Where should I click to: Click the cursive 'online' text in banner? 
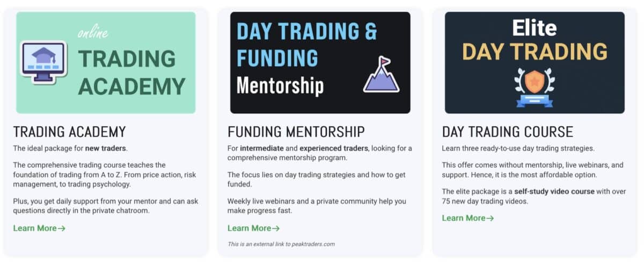click(93, 33)
